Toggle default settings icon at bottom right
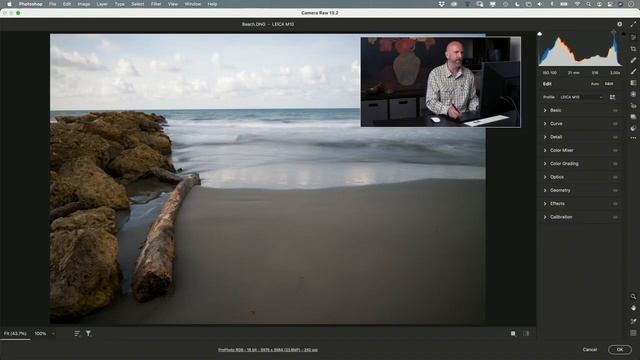The height and width of the screenshot is (360, 640). (526, 333)
